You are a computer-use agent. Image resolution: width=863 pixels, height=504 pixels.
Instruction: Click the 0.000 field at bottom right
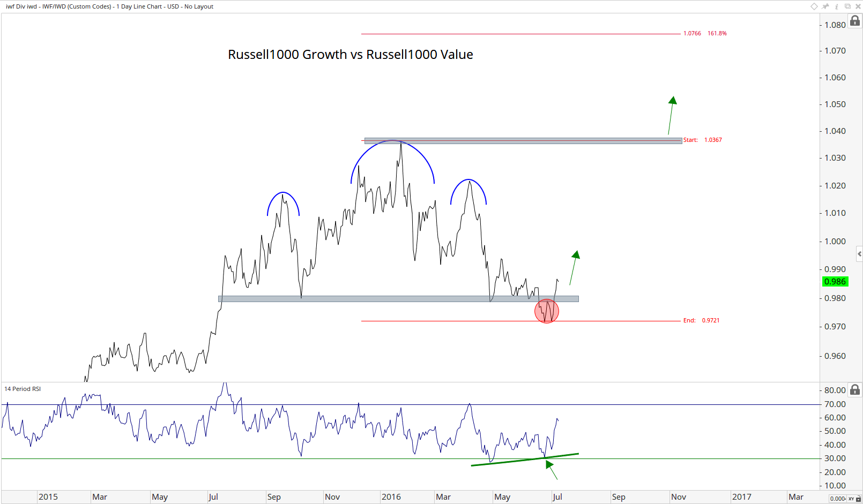(x=838, y=499)
